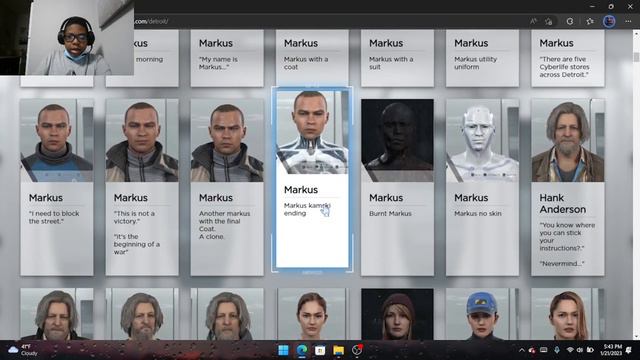Open the volume speaker tray icon
The height and width of the screenshot is (360, 640).
click(580, 350)
